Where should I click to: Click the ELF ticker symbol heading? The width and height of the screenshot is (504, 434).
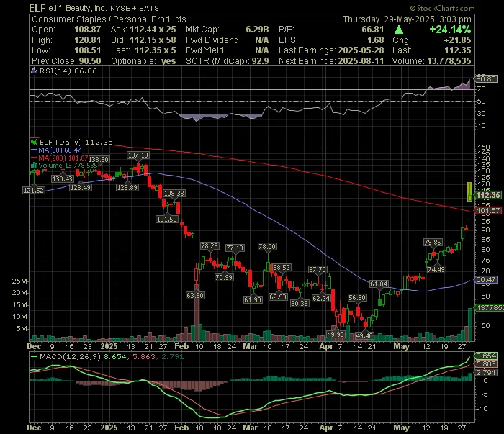click(x=37, y=8)
